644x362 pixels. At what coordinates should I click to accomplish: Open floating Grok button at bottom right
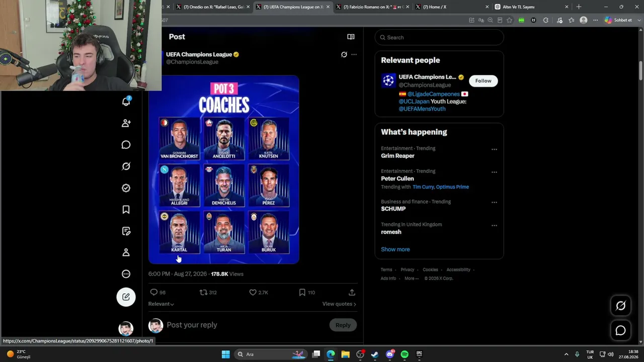(x=621, y=306)
